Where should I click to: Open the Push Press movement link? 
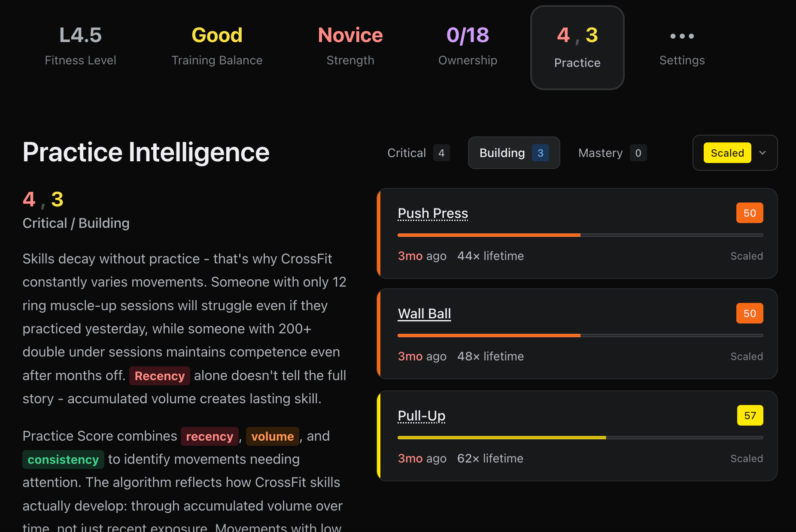(433, 213)
